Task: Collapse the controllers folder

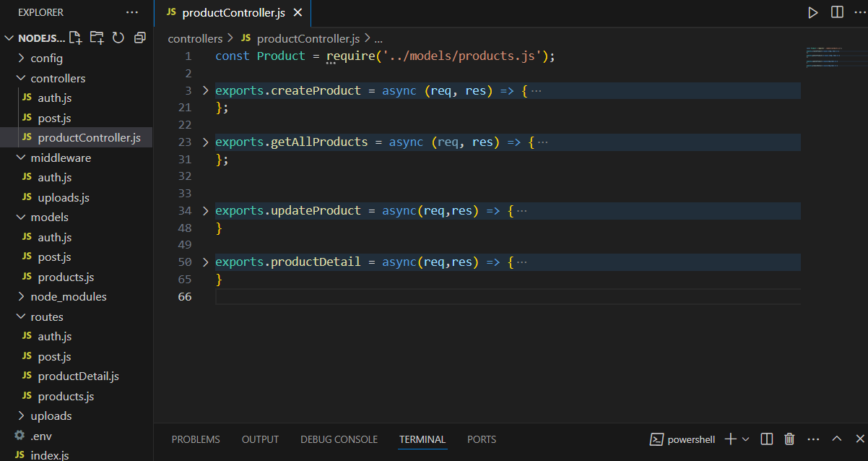Action: pyautogui.click(x=58, y=78)
